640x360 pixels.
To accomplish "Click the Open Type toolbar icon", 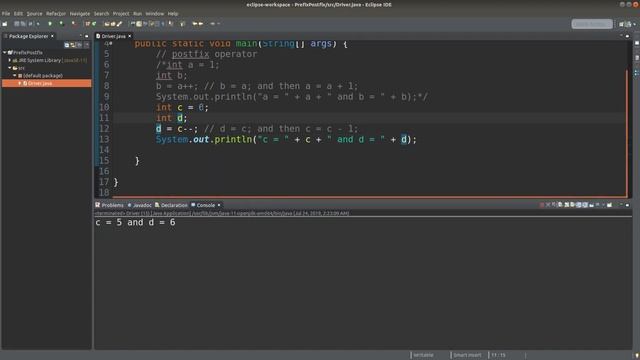I will 107,24.
